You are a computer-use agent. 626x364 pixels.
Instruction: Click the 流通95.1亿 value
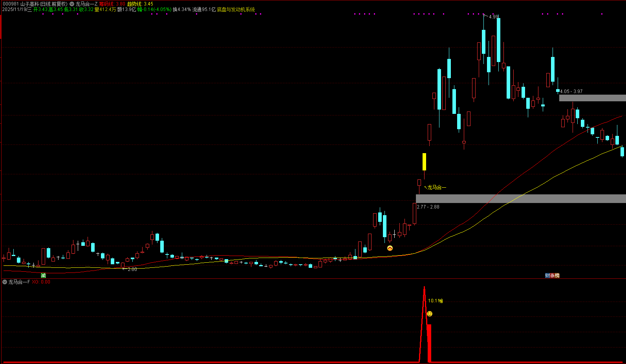tap(204, 9)
